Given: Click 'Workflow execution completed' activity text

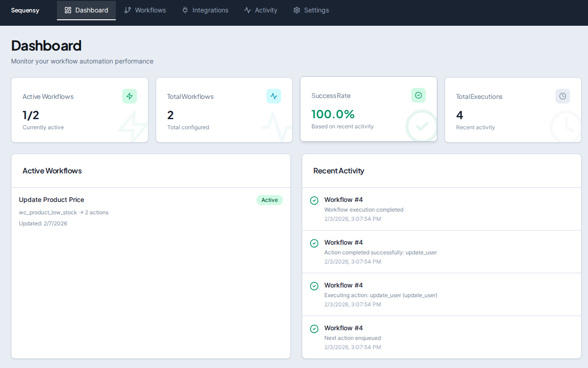Looking at the screenshot, I should pyautogui.click(x=364, y=210).
